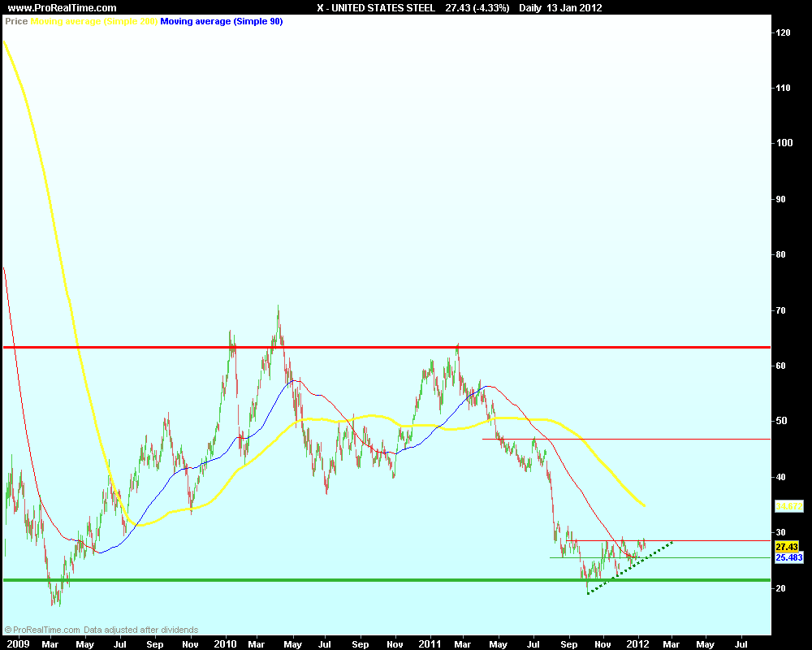Click the '13 Jan 2012' date label
812x650 pixels.
[574, 8]
